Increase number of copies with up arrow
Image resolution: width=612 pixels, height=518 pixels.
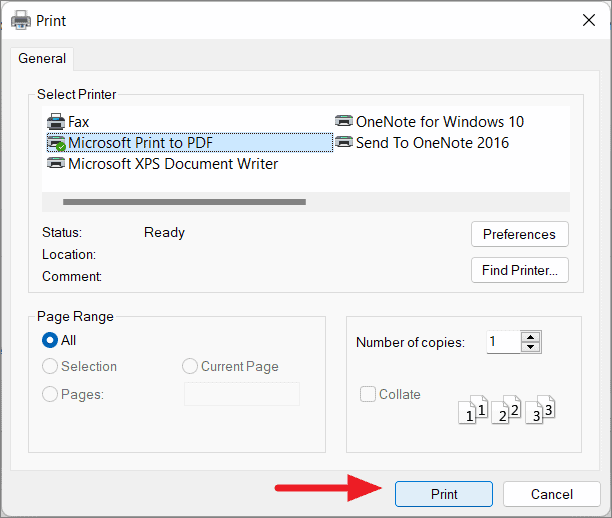(x=530, y=337)
